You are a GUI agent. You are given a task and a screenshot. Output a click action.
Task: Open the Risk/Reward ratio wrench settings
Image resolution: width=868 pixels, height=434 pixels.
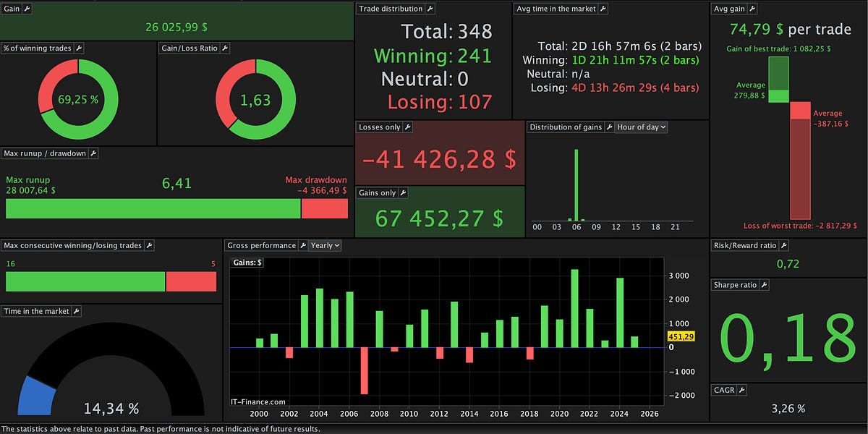tap(784, 246)
